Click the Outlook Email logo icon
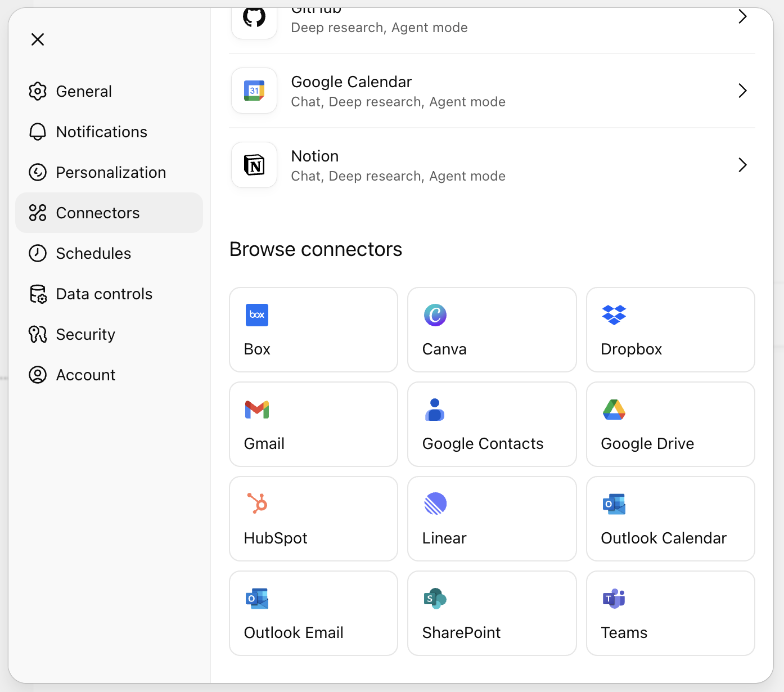Screen dimensions: 784x692 pyautogui.click(x=257, y=599)
